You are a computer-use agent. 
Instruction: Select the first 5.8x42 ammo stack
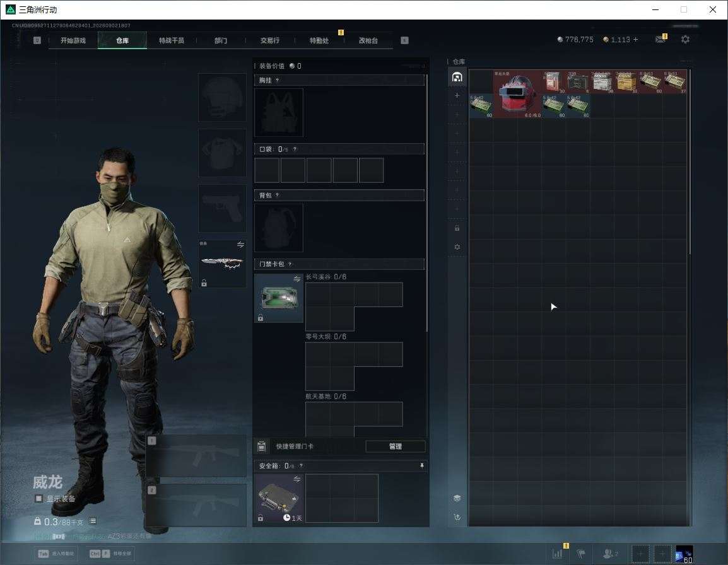(x=481, y=106)
